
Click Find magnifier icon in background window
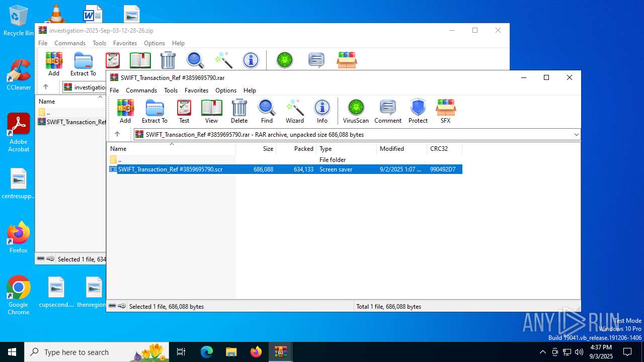point(195,60)
